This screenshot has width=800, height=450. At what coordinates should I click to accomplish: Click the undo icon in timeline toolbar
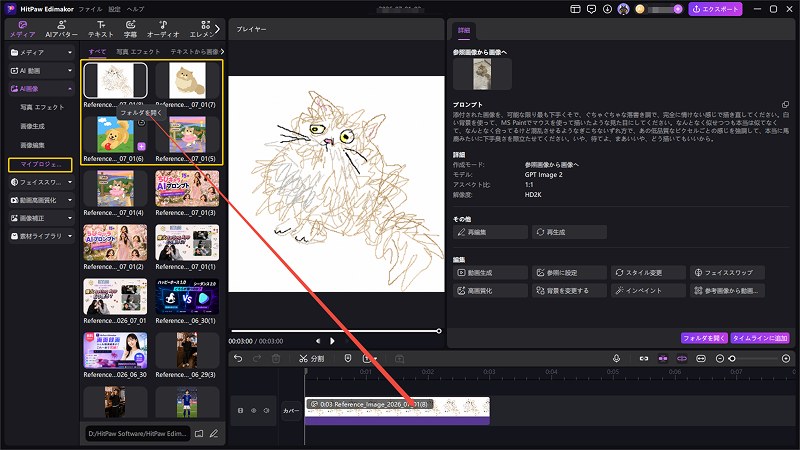coord(238,359)
